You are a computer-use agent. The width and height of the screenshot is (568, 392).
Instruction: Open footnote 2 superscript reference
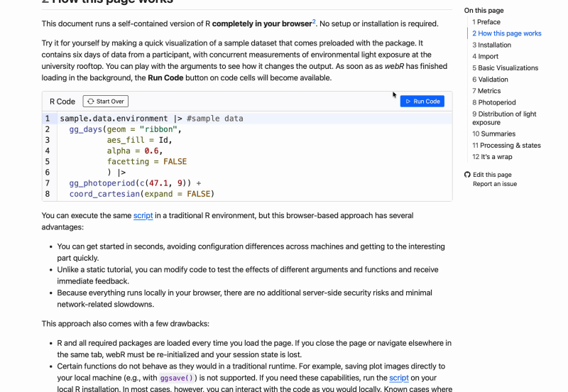314,22
